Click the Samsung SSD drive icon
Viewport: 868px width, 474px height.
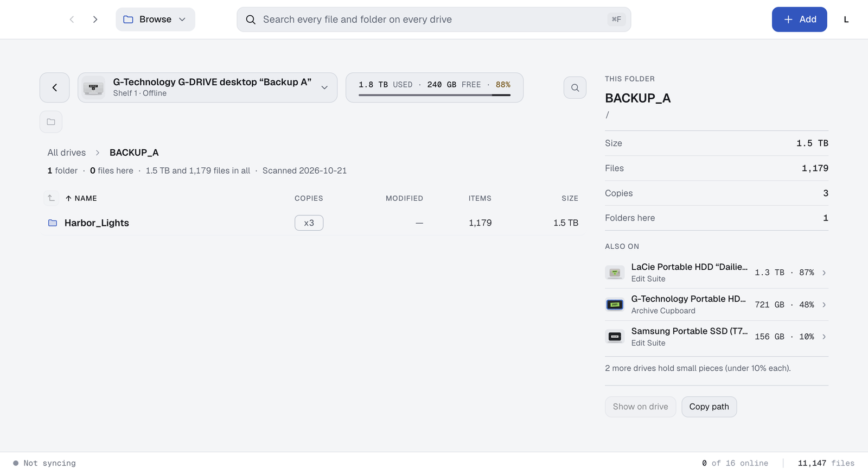615,337
